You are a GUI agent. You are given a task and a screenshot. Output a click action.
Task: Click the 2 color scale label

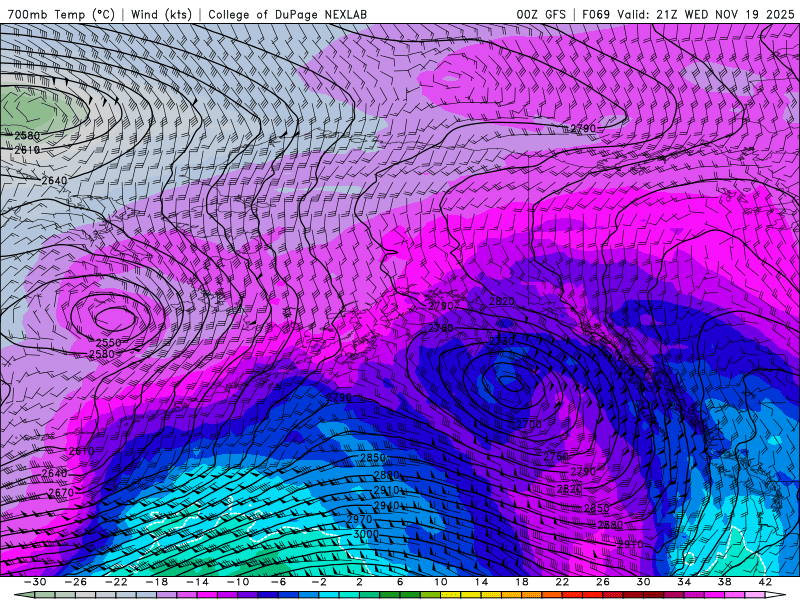(x=359, y=582)
